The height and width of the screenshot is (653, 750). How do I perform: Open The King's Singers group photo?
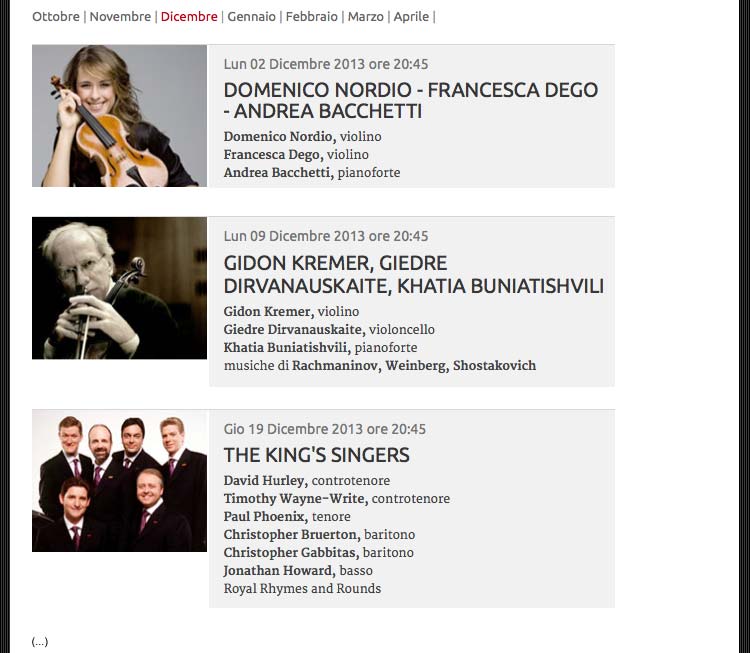pyautogui.click(x=120, y=480)
